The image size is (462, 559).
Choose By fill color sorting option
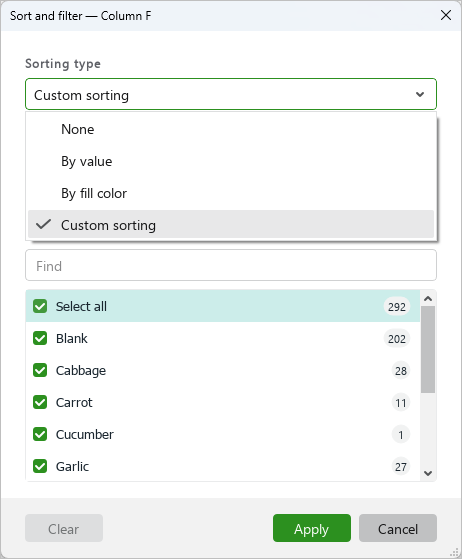pyautogui.click(x=231, y=193)
